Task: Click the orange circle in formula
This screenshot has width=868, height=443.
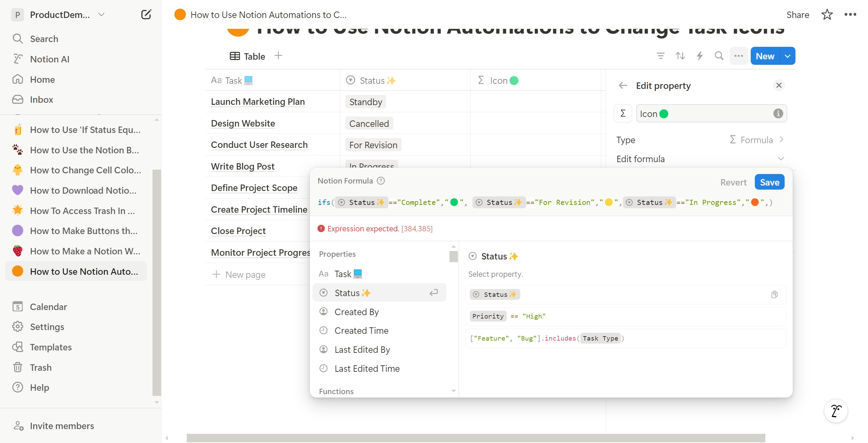Action: tap(755, 203)
